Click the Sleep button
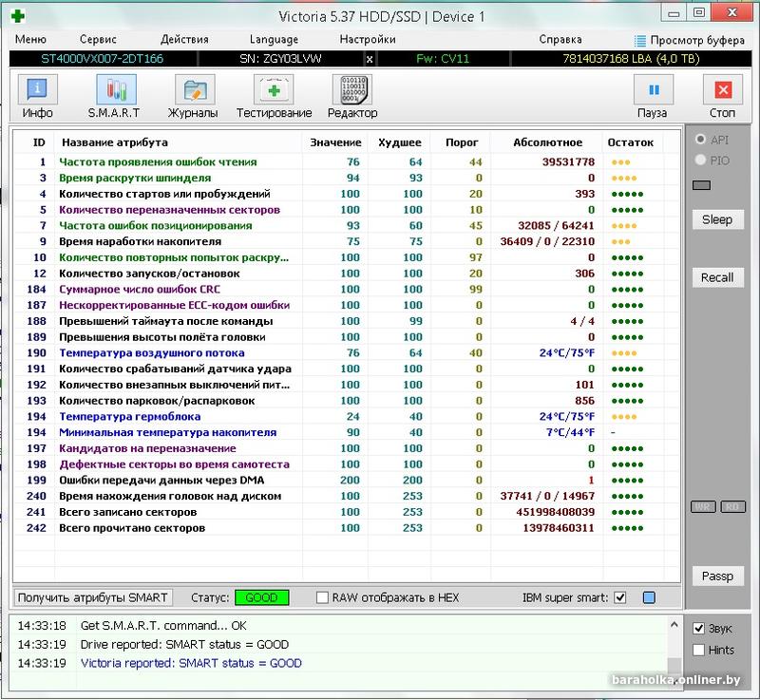The height and width of the screenshot is (700, 760). click(717, 219)
